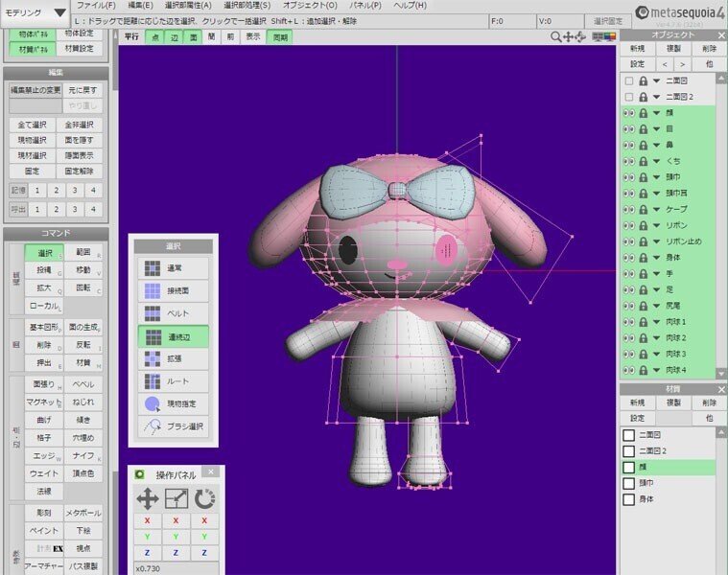
Task: Choose the 接続面 connected faces selection mode
Action: (x=174, y=290)
